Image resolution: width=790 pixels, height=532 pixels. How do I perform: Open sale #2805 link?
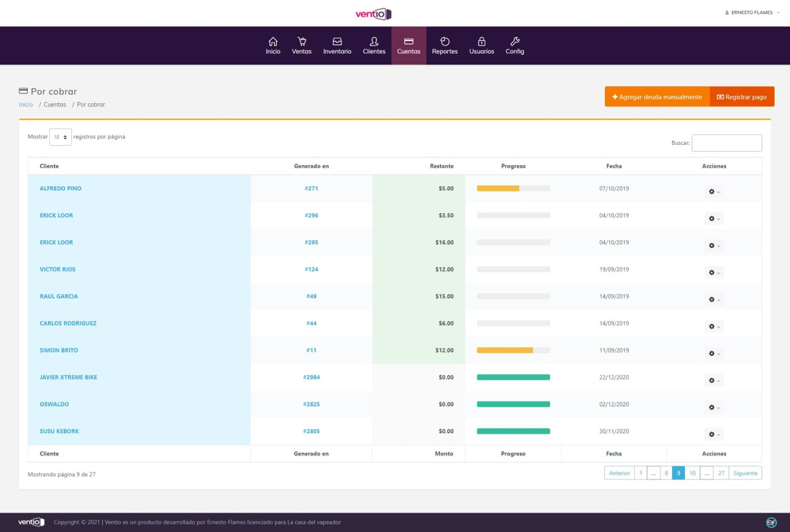click(x=311, y=432)
